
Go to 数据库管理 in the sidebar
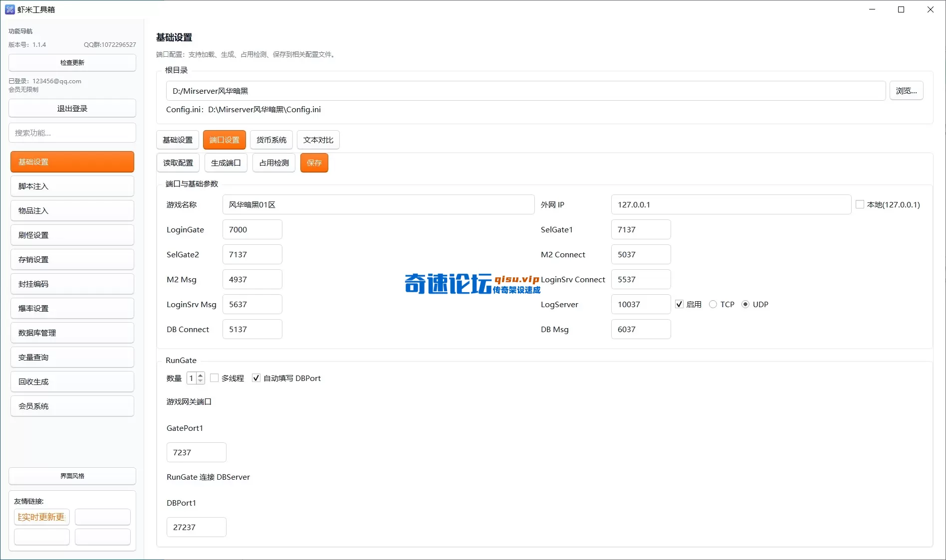pos(72,333)
